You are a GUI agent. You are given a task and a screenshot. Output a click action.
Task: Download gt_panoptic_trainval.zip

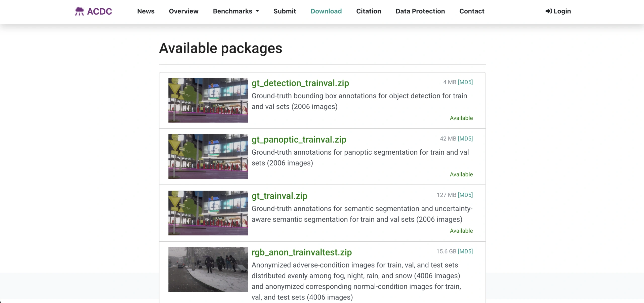click(299, 140)
